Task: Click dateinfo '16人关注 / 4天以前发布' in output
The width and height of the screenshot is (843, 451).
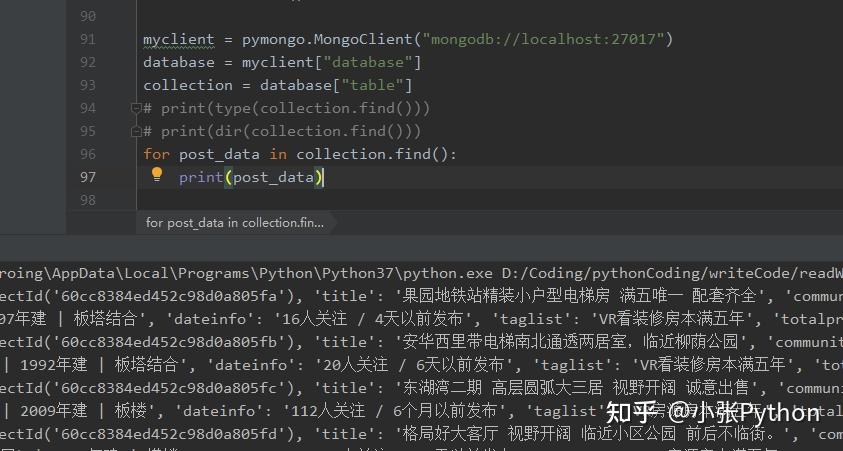Action: [x=373, y=319]
